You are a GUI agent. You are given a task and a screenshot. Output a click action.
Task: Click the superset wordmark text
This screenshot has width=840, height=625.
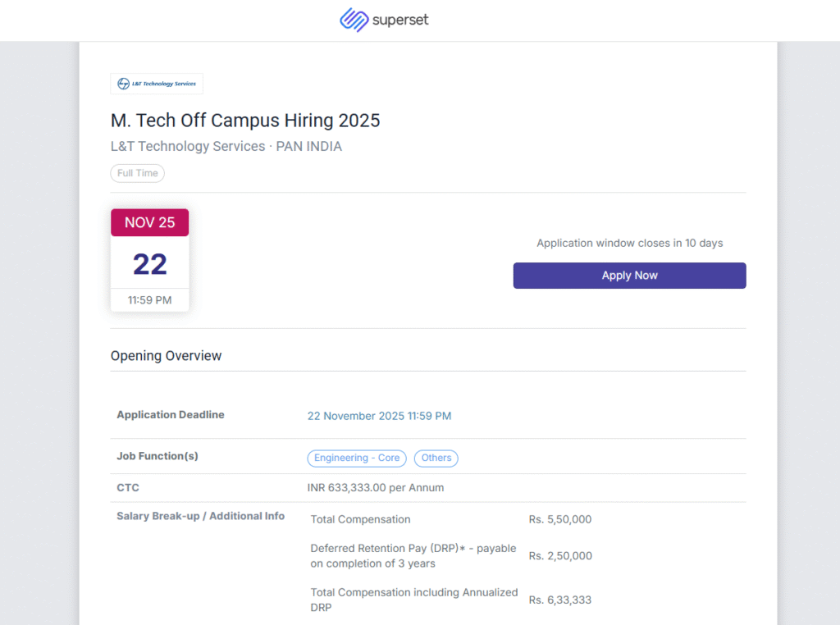(400, 21)
